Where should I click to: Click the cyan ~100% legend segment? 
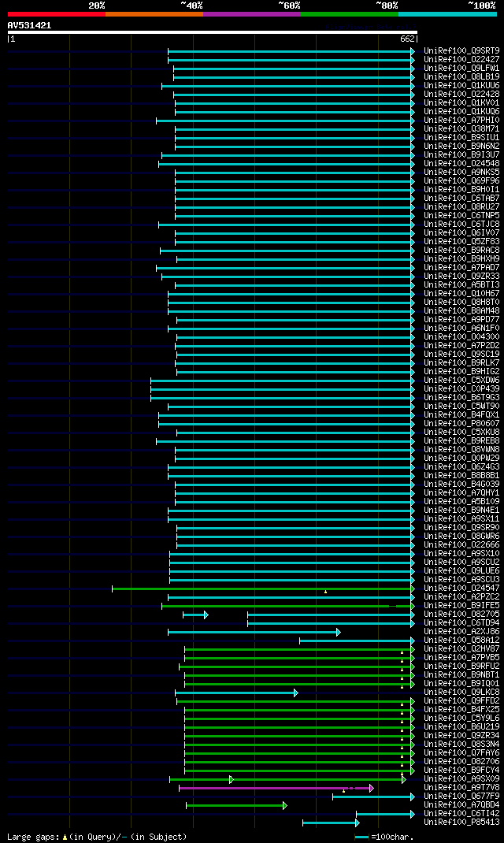[447, 14]
